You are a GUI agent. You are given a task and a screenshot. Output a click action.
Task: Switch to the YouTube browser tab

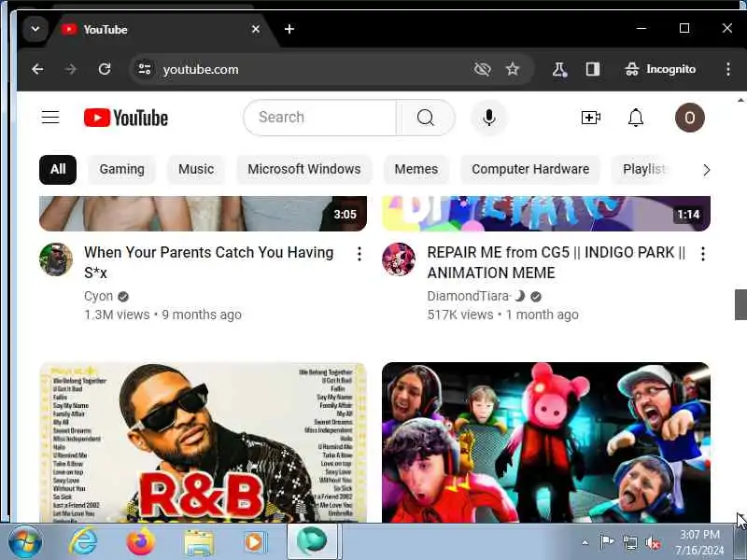click(161, 30)
